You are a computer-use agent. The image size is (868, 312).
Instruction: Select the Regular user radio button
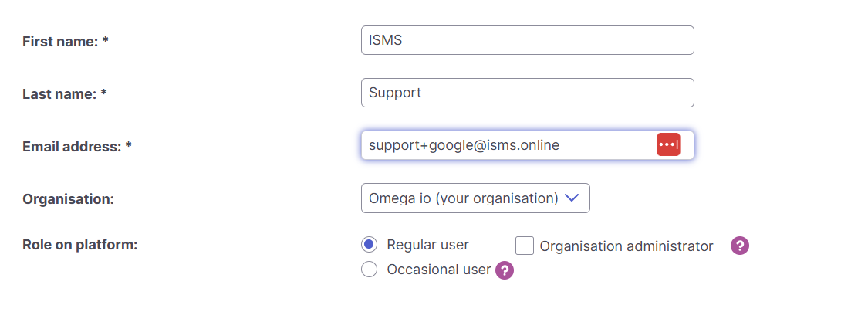(x=369, y=245)
